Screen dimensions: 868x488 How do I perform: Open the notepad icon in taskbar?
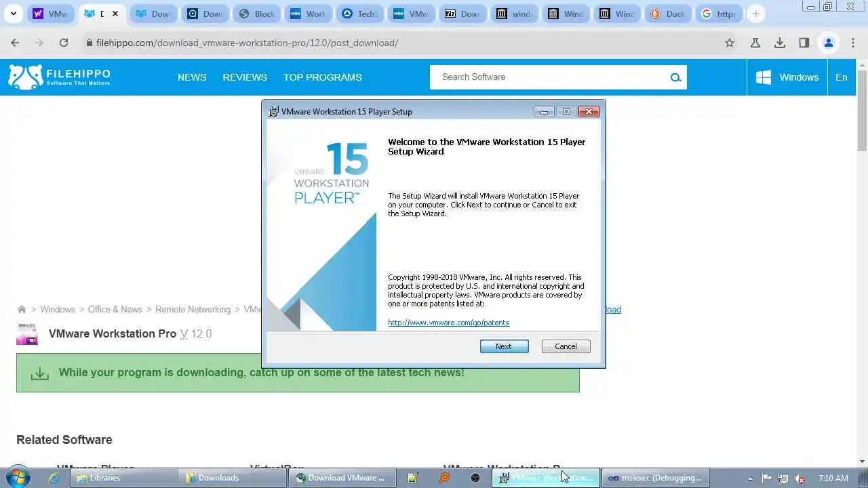(x=412, y=478)
